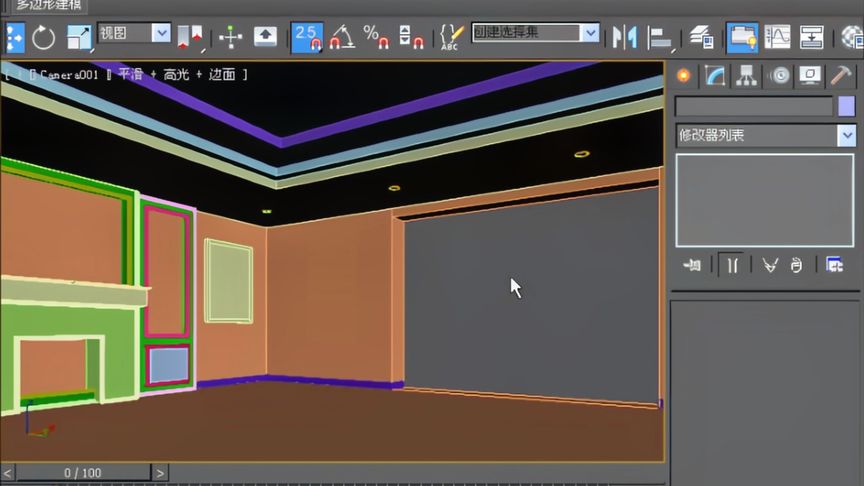Open the object color swatch
864x486 pixels.
846,106
